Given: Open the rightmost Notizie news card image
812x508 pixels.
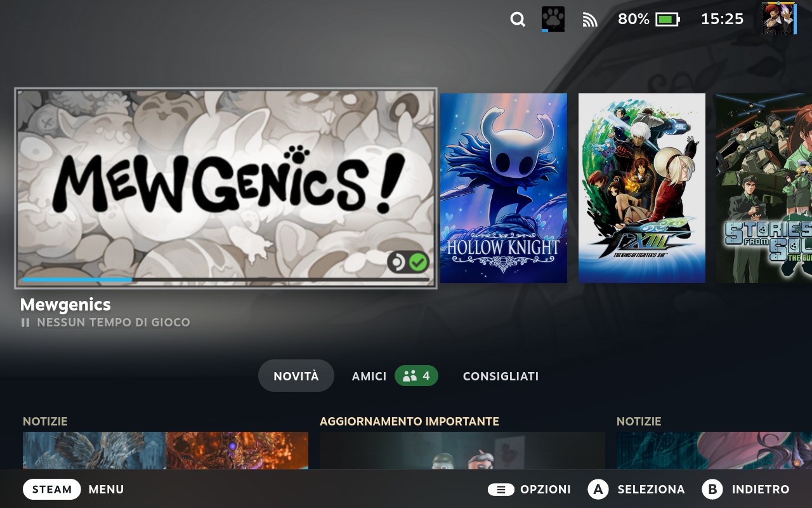Looking at the screenshot, I should coord(714,451).
